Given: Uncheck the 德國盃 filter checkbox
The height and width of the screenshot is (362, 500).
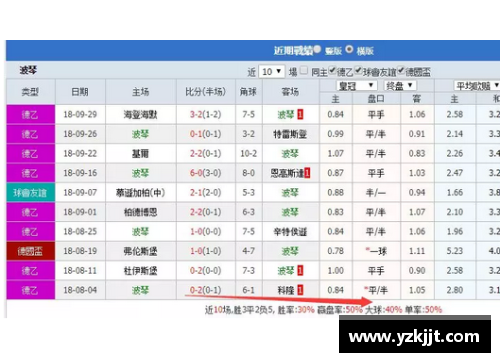Looking at the screenshot, I should pos(401,70).
